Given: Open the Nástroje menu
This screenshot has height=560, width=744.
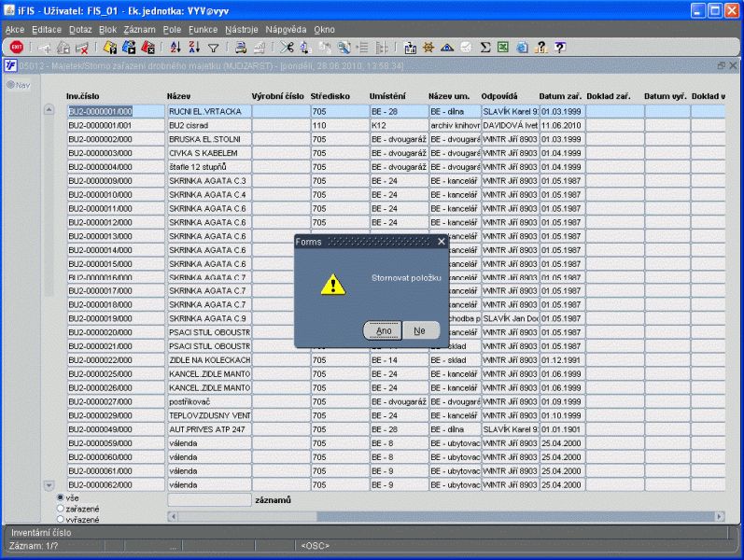Looking at the screenshot, I should [x=242, y=30].
